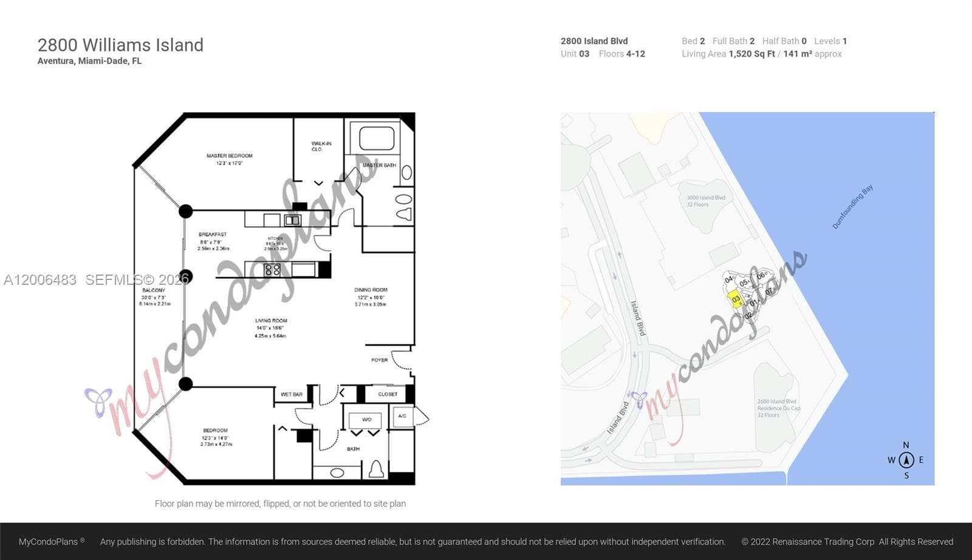Click the A/C unit box
Screen dimensions: 972x560
[x=402, y=416]
